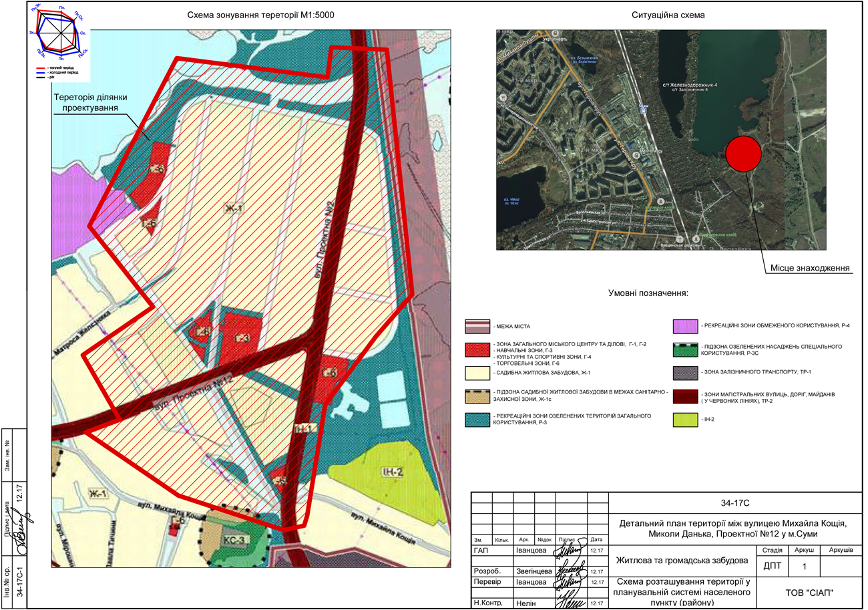This screenshot has height=610, width=868.
Task: Click the Схема зонування території М1:5000 title
Action: (260, 15)
